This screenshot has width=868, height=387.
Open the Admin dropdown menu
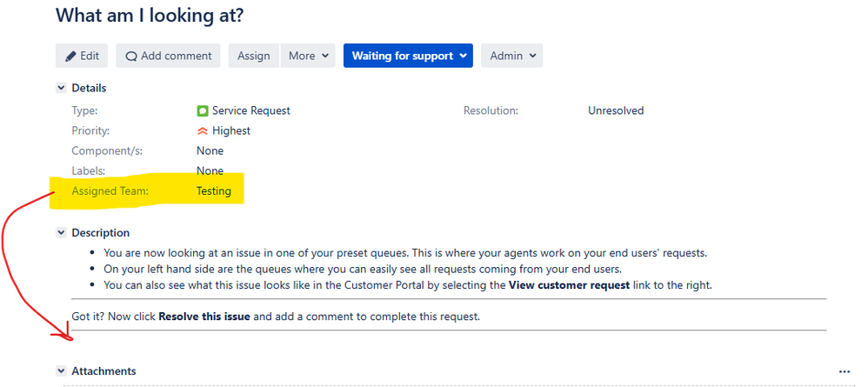pos(512,56)
